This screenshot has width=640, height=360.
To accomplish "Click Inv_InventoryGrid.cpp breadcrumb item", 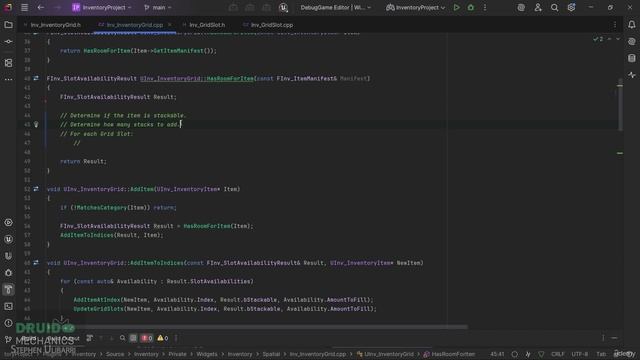I will pos(318,354).
